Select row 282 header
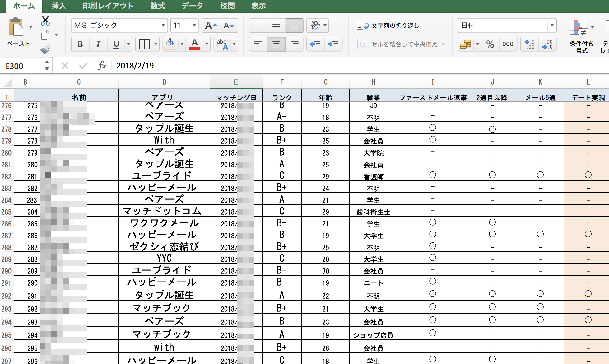The height and width of the screenshot is (364, 609). click(x=7, y=176)
